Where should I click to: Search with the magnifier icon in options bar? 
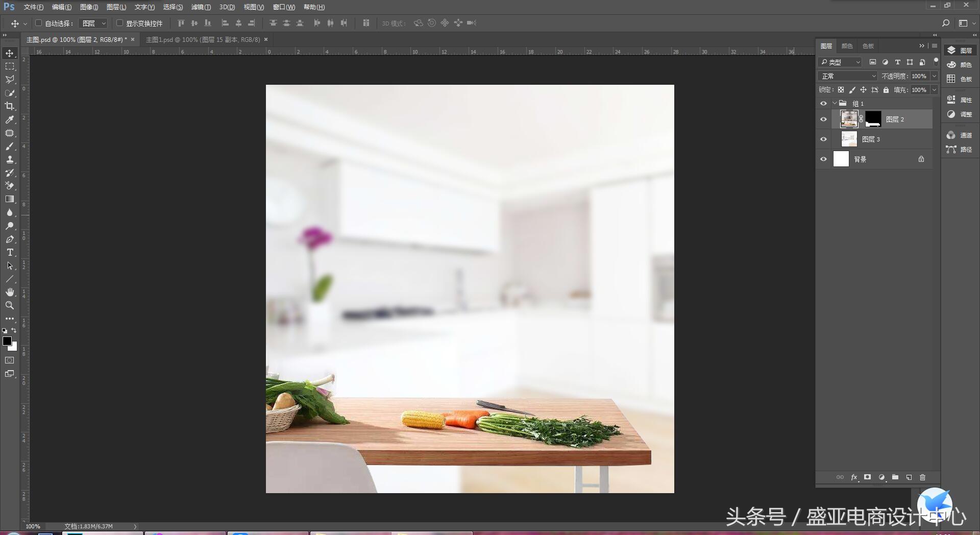tap(946, 23)
